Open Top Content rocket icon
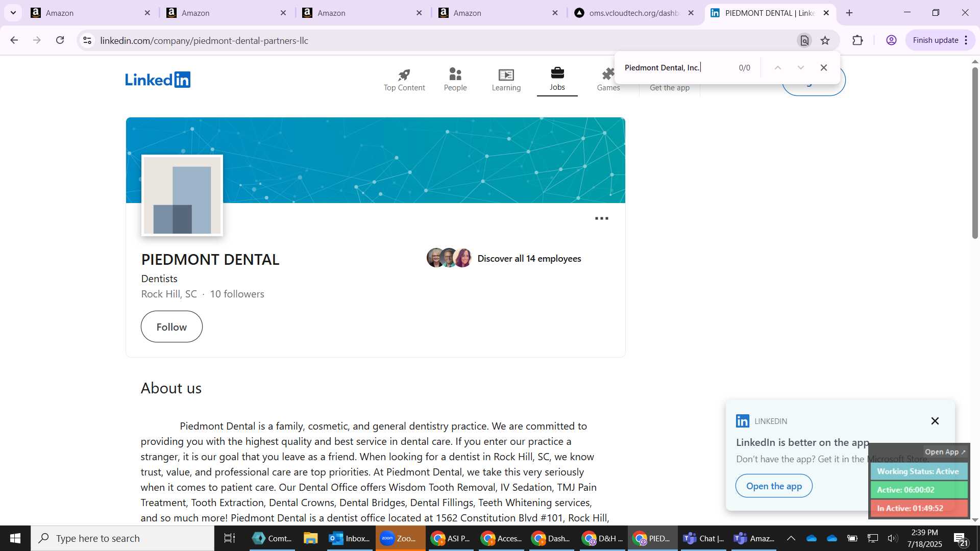This screenshot has height=551, width=980. [404, 80]
